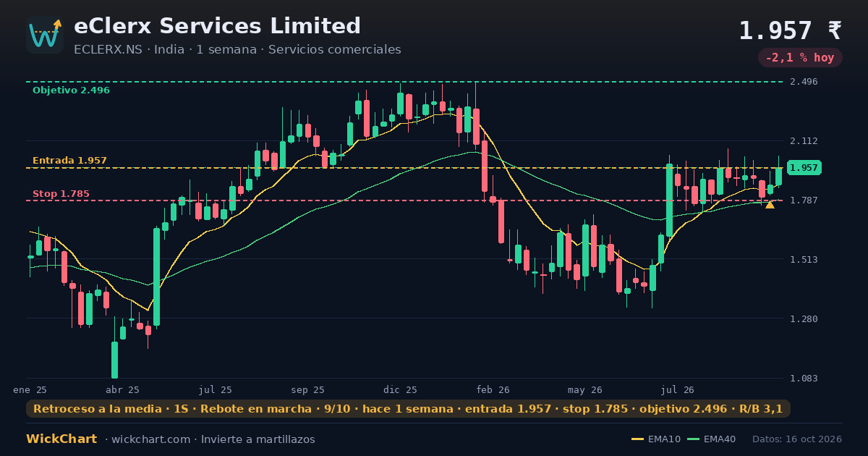Click the orange signal triangle marker
The width and height of the screenshot is (868, 456).
770,205
